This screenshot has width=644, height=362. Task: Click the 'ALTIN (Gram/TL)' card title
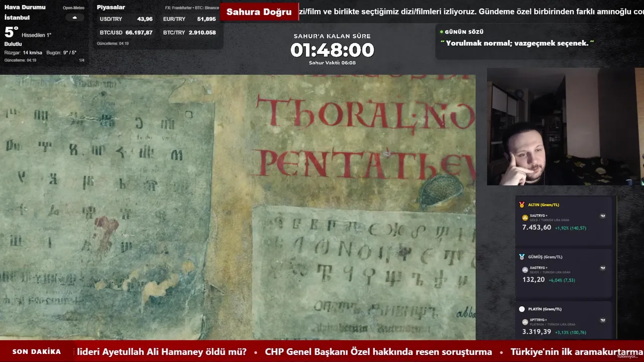click(x=543, y=205)
